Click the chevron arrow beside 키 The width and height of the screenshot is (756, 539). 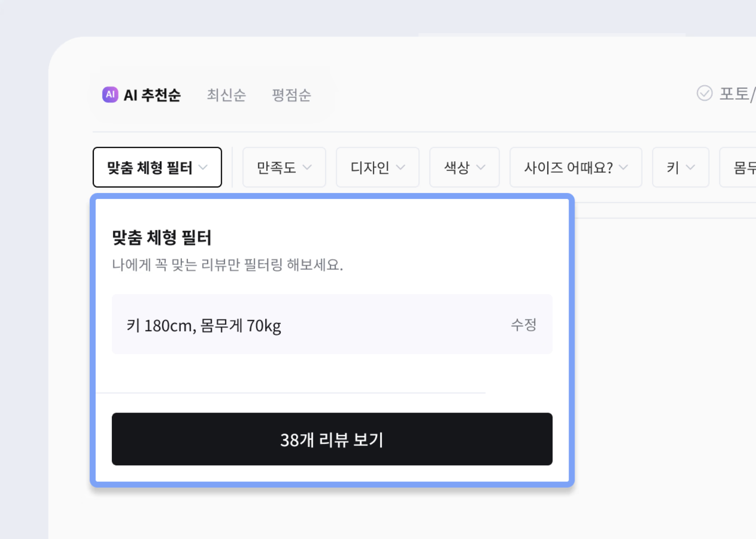(690, 167)
